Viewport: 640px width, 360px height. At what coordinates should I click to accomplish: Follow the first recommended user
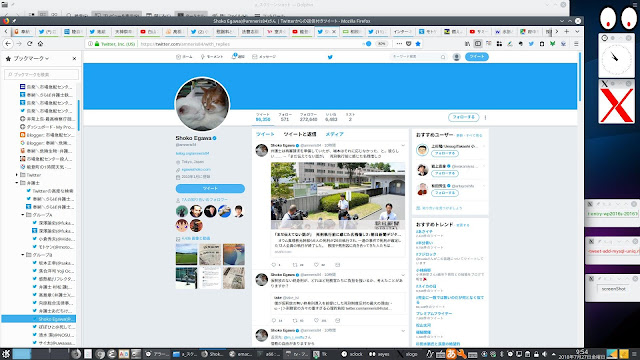tap(445, 153)
